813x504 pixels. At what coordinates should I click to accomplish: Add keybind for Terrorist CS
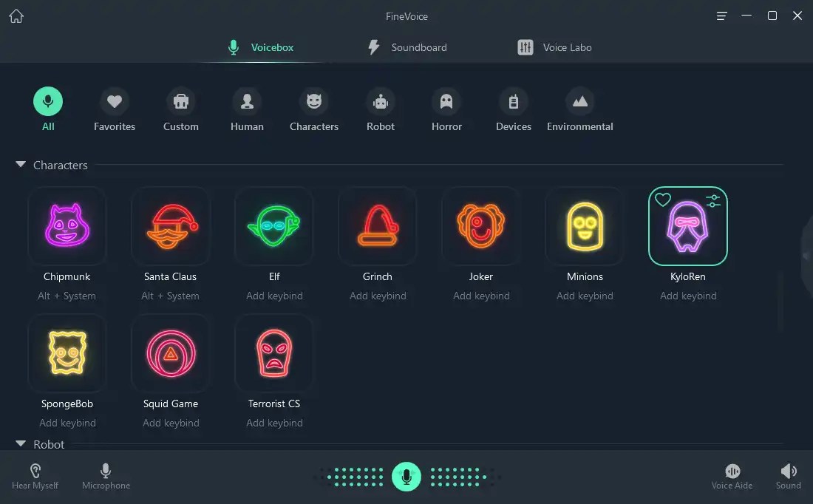[274, 423]
